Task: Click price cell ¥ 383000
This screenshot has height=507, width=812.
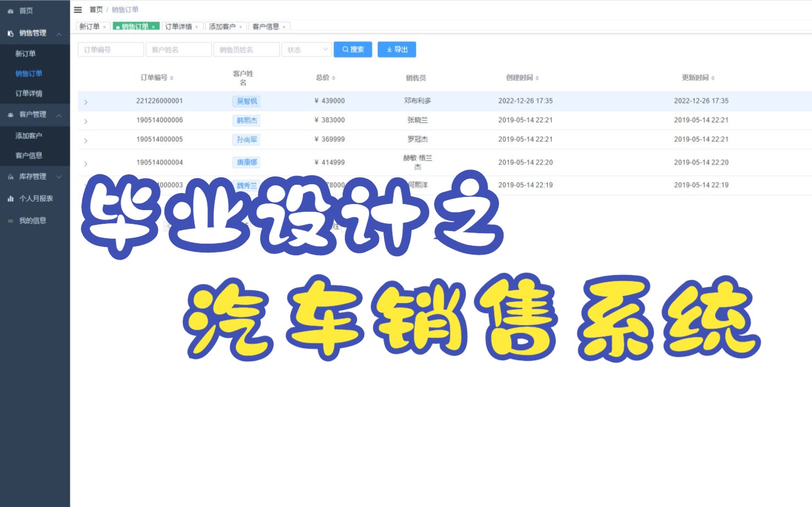Action: pos(330,120)
